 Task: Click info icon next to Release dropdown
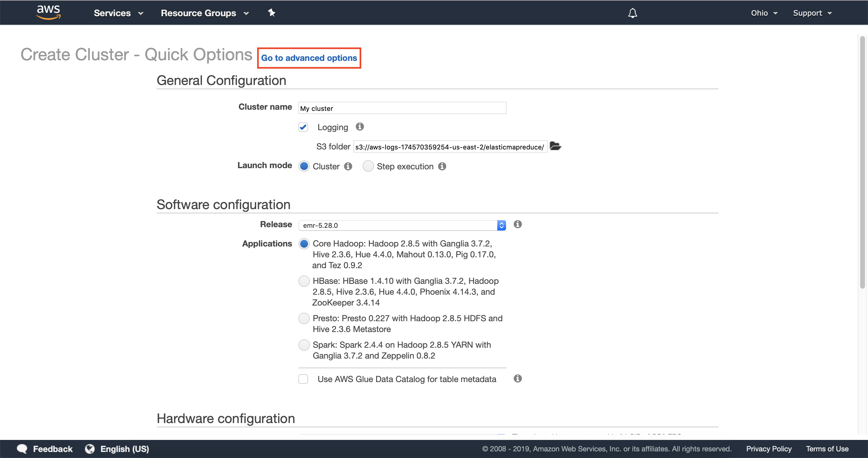517,224
